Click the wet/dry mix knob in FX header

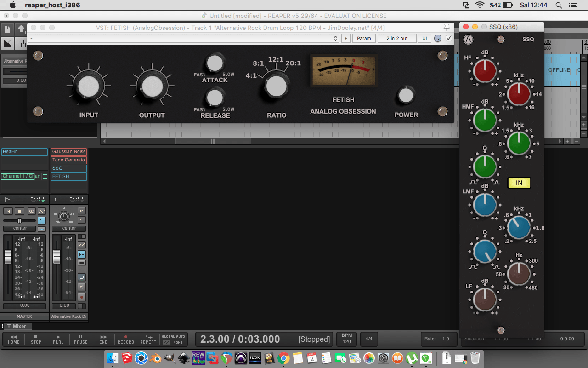pyautogui.click(x=438, y=38)
